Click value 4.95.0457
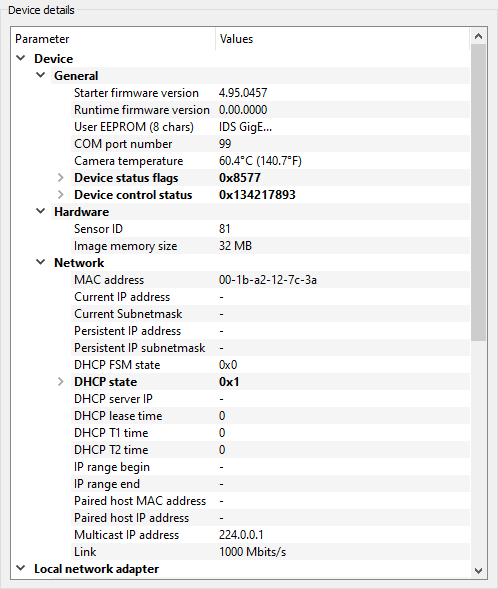 [243, 93]
